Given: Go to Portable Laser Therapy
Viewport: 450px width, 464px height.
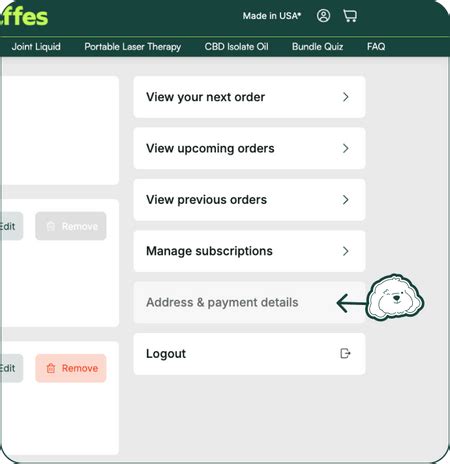Looking at the screenshot, I should [133, 47].
